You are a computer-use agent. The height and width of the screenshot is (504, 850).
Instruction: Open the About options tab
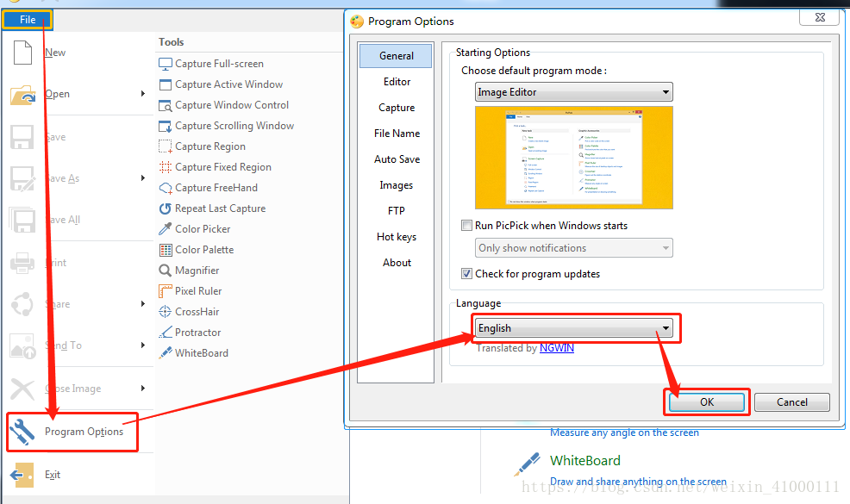pyautogui.click(x=397, y=263)
